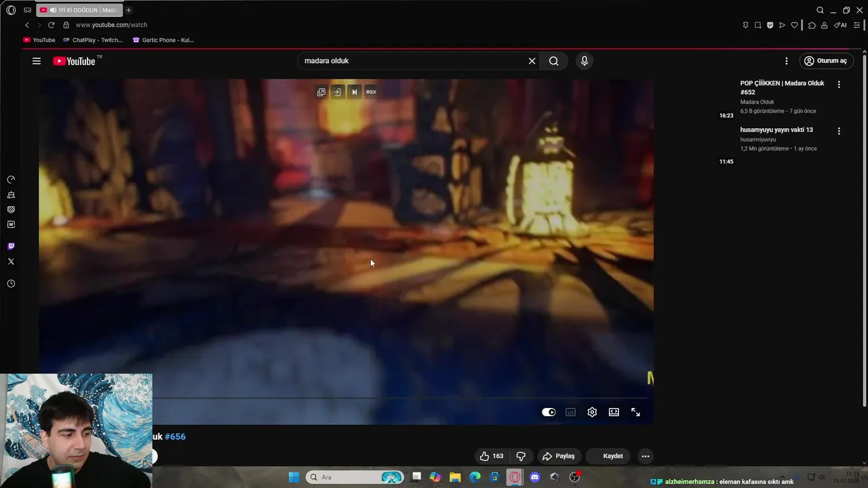
Task: Open the Windows Start menu
Action: 294,477
